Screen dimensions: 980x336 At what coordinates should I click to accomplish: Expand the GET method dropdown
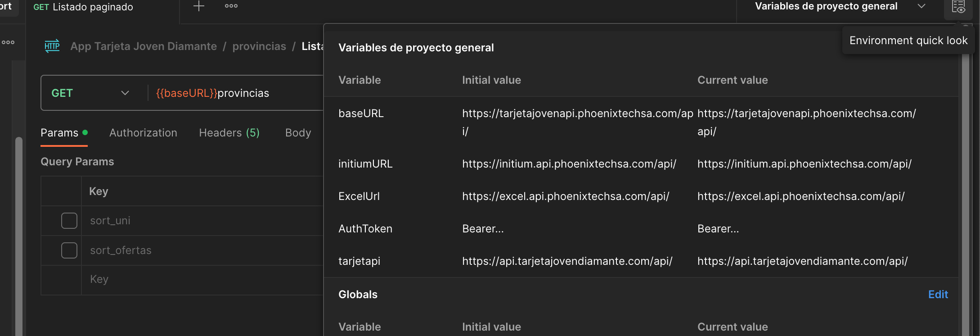tap(125, 93)
